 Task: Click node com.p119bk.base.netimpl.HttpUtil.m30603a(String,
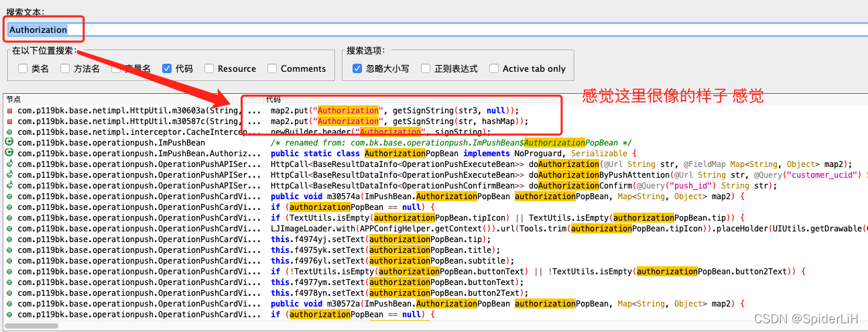(x=128, y=110)
